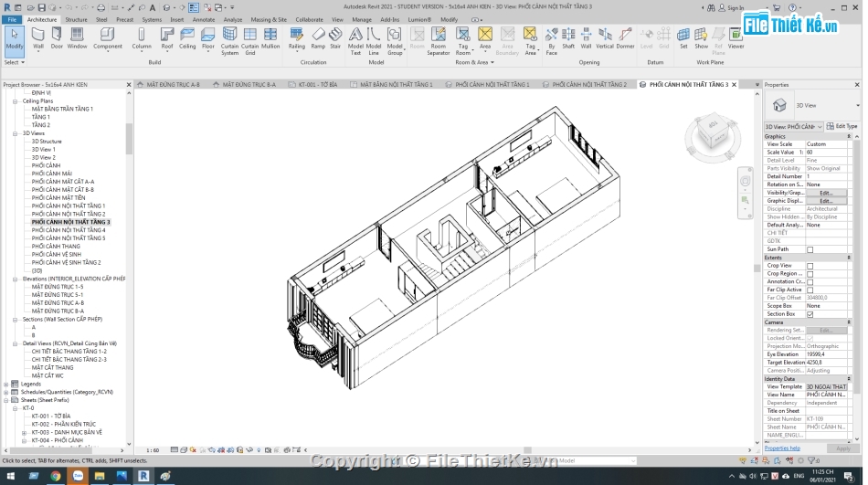Select the Roof tool
Image resolution: width=868 pixels, height=485 pixels.
coord(166,38)
